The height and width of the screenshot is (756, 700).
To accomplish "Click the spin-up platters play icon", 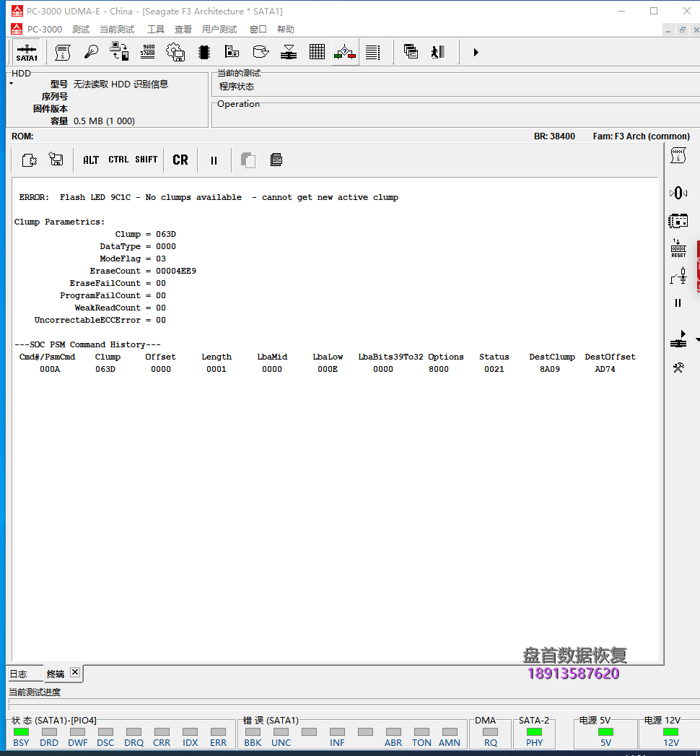I will (678, 339).
